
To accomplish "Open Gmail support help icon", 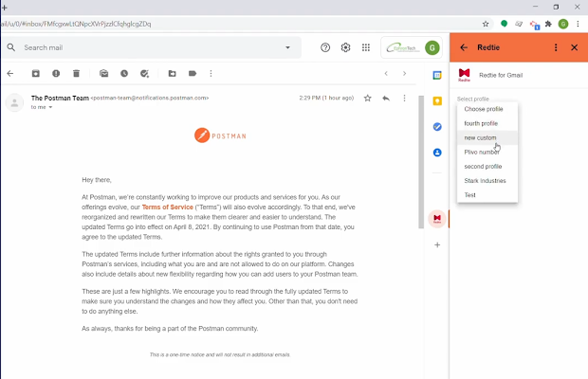I will click(325, 47).
